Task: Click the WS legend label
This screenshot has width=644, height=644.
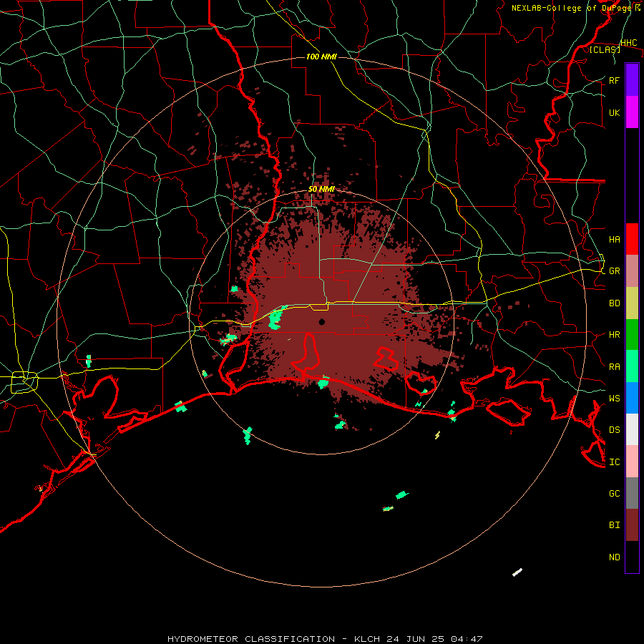Action: (614, 398)
